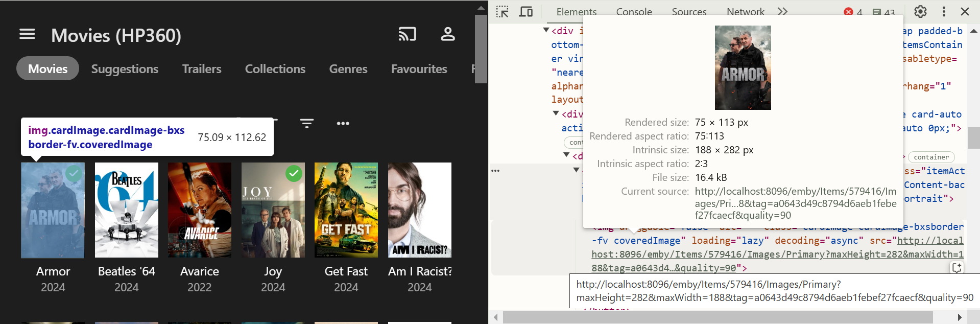Open the Elements panel in DevTools
The height and width of the screenshot is (324, 980).
[577, 11]
